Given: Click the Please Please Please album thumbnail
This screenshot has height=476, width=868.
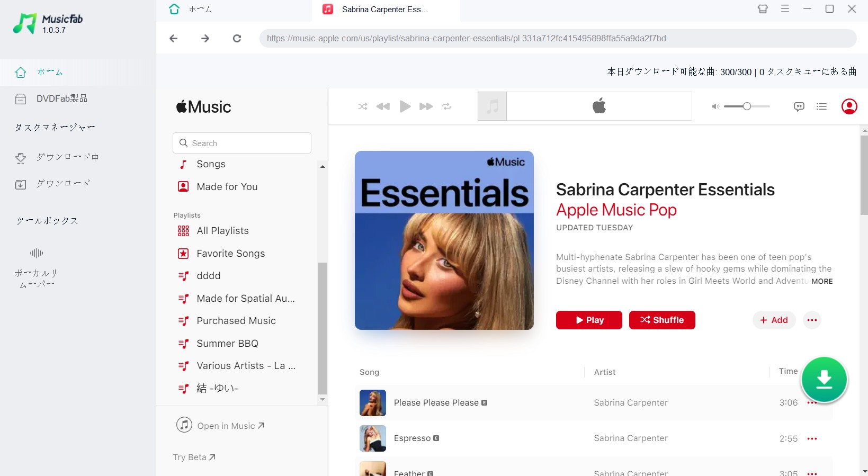Looking at the screenshot, I should pos(373,403).
